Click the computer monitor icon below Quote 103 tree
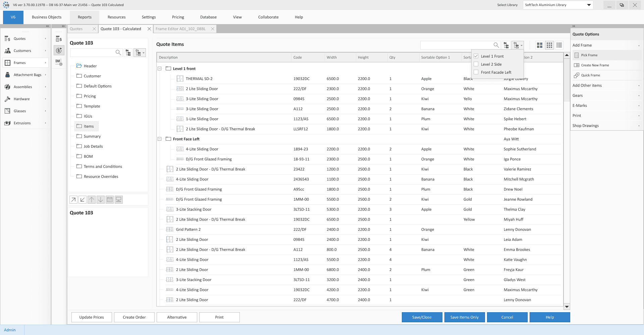Screen dimensions: 644x335 pyautogui.click(x=118, y=200)
